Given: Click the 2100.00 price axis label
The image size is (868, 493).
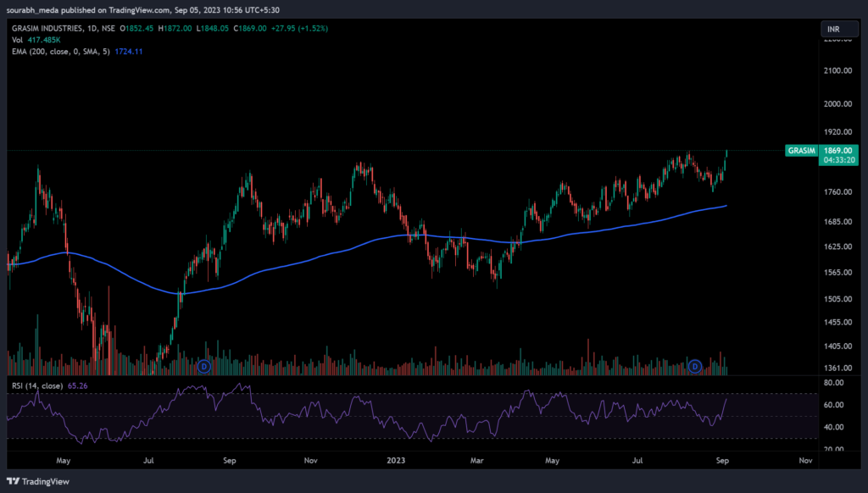Looking at the screenshot, I should (x=838, y=70).
